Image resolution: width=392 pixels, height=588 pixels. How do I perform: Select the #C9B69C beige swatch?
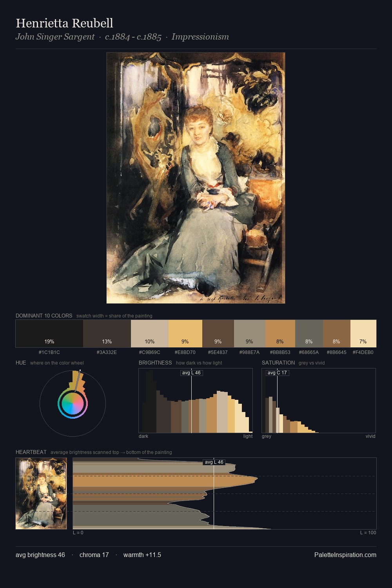pyautogui.click(x=150, y=334)
